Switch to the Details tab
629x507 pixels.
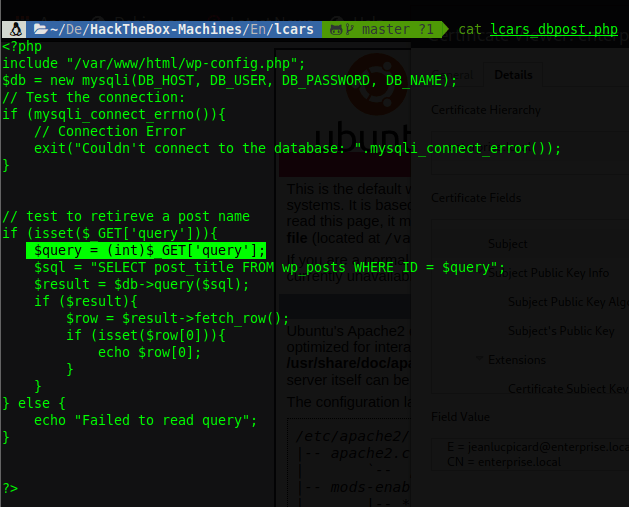click(513, 75)
